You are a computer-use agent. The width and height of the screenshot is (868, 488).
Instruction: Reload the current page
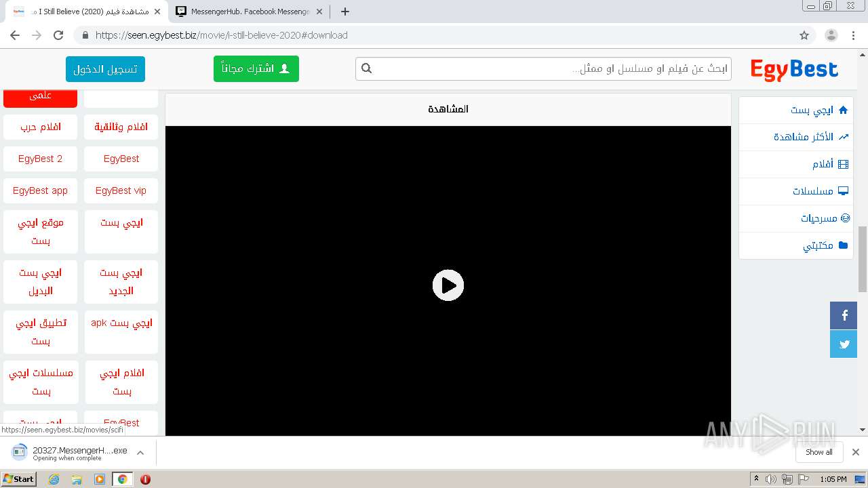click(x=58, y=35)
